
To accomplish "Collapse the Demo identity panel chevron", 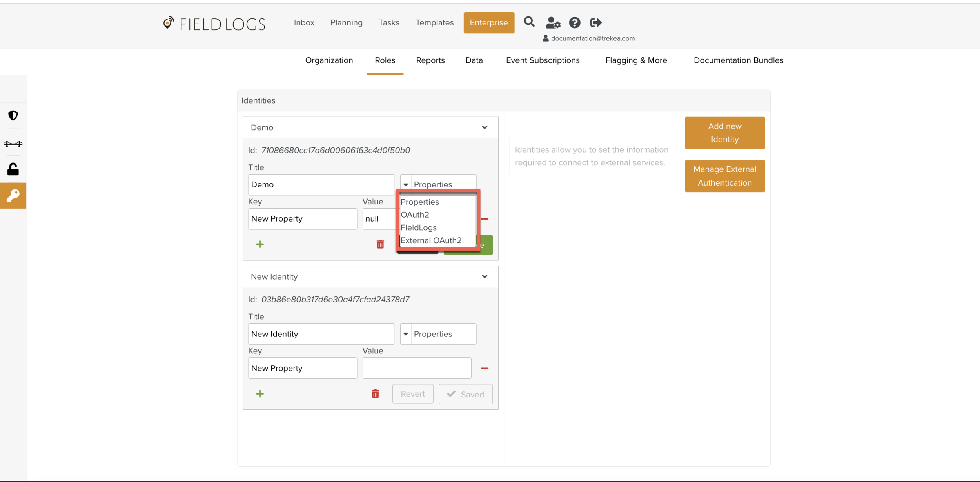I will [485, 127].
